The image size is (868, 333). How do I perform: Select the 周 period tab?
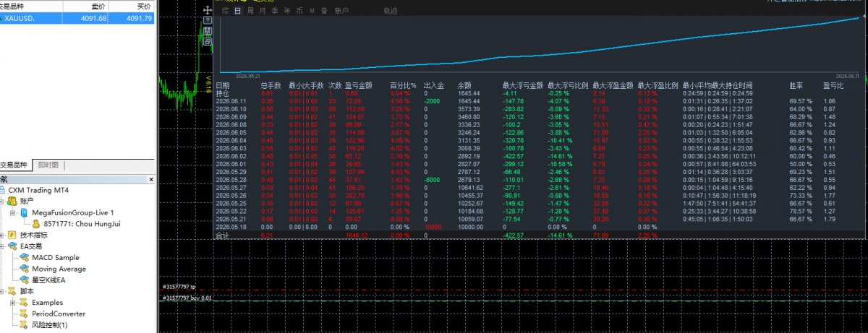[x=250, y=11]
